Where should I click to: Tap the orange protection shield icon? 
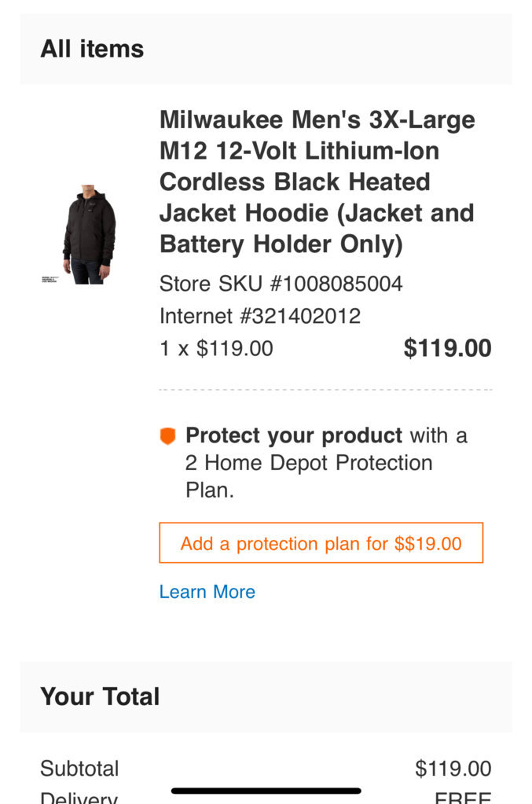pos(167,436)
